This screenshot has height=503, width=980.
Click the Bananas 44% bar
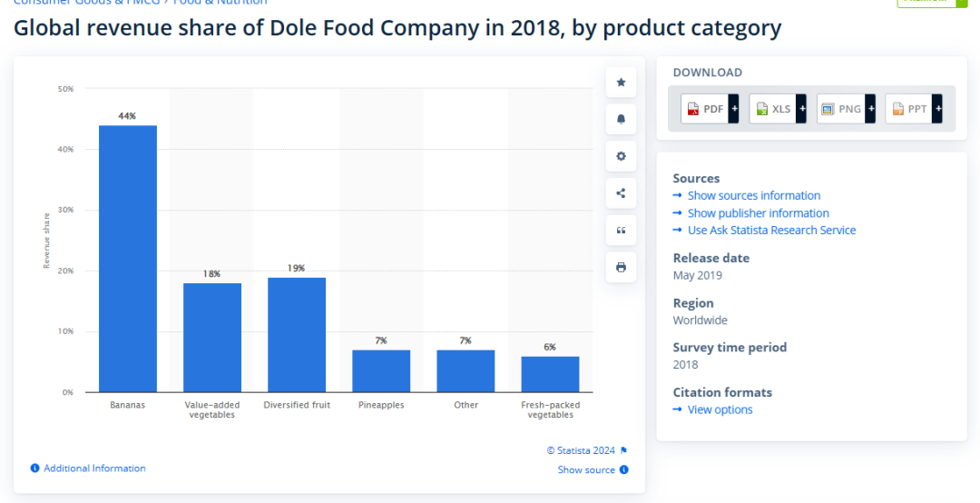click(128, 259)
